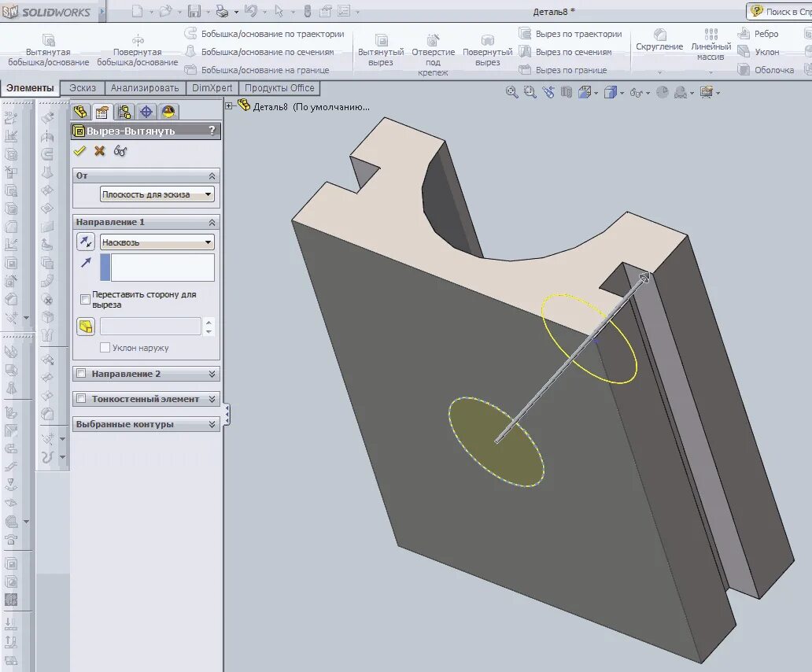Viewport: 812px width, 672px height.
Task: Click Бобышка/основание по сечениям
Action: click(x=260, y=52)
